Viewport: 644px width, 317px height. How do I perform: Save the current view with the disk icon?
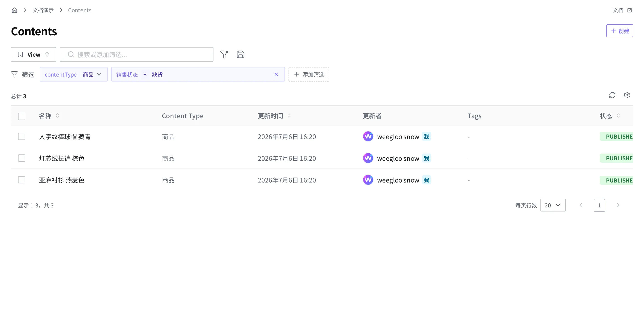[x=241, y=54]
